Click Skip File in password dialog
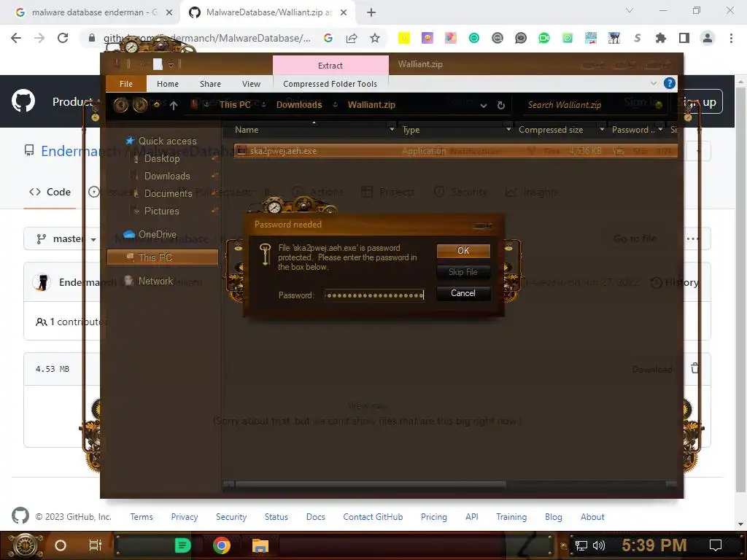The height and width of the screenshot is (560, 747). coord(463,272)
